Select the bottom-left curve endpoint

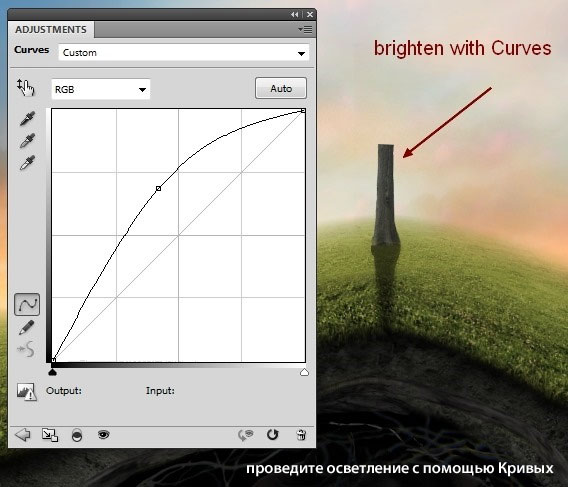54,360
